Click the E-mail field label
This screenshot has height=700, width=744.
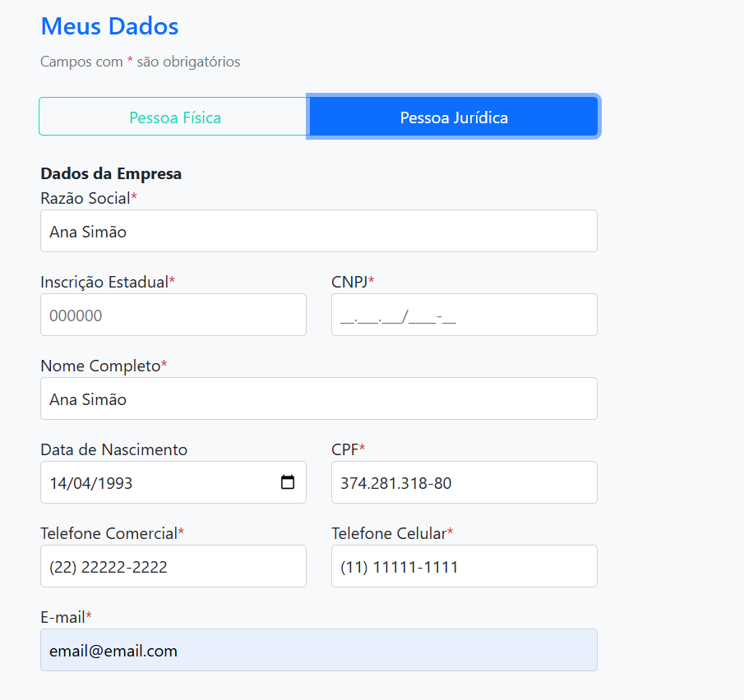(x=62, y=617)
